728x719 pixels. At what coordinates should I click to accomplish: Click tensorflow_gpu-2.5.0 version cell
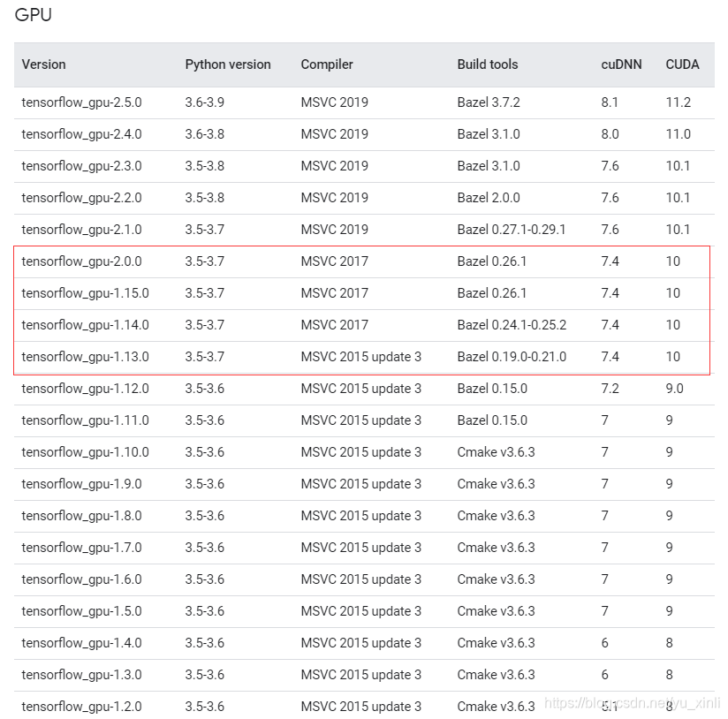pos(81,102)
